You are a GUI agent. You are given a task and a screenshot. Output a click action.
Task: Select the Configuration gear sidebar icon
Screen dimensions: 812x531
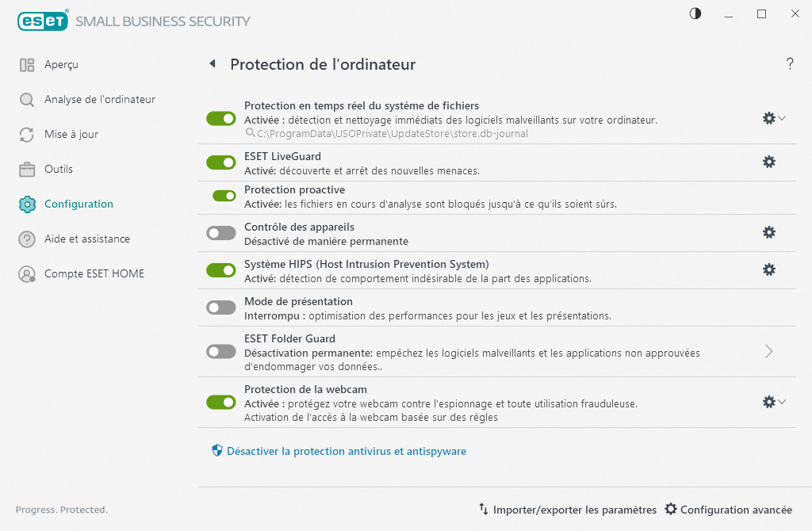click(x=26, y=204)
